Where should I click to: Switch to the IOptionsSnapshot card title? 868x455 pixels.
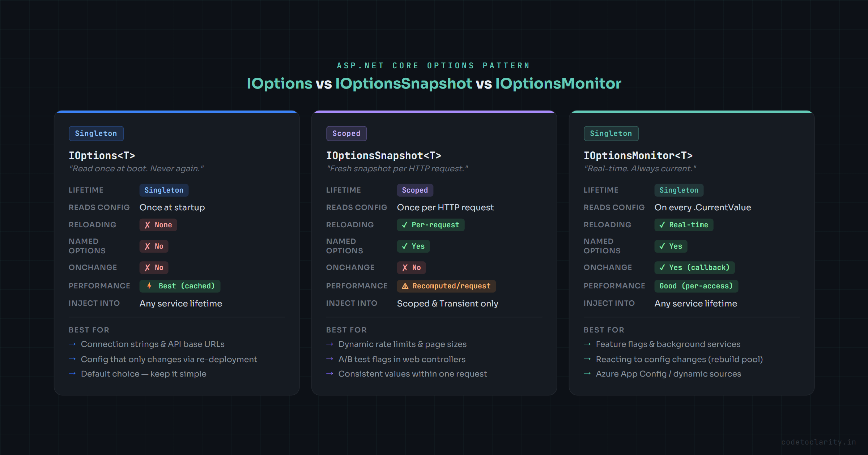tap(384, 155)
